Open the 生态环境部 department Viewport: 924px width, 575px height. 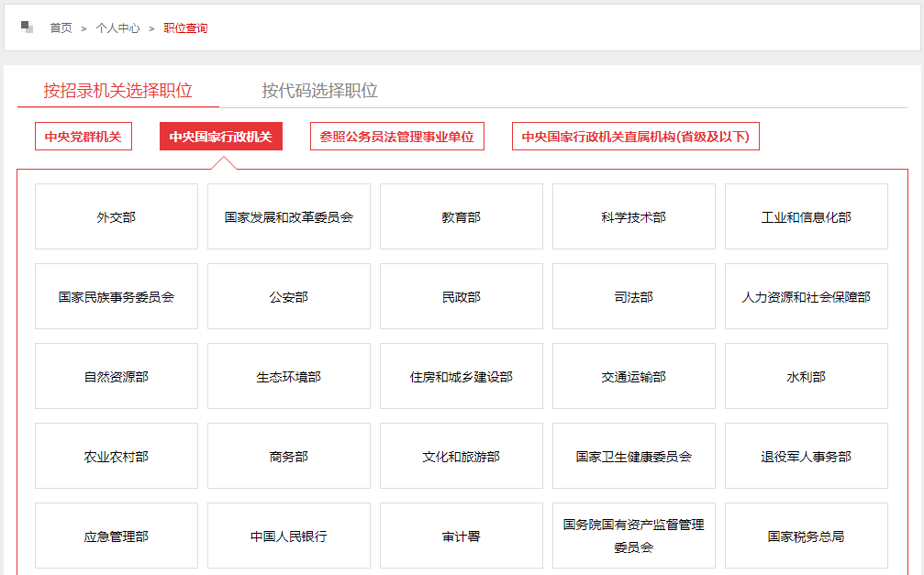click(288, 376)
